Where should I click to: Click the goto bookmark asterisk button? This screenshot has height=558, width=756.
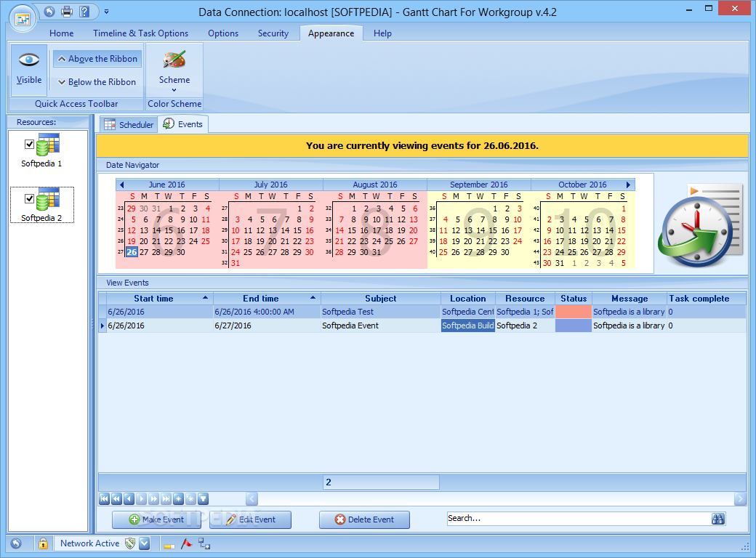click(x=191, y=498)
